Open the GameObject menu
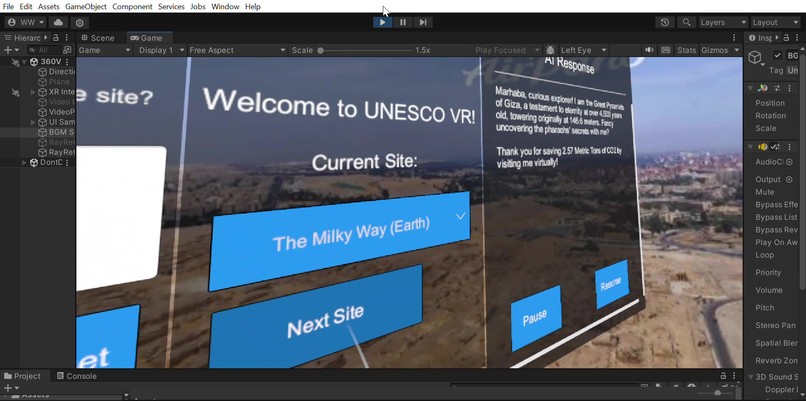The image size is (806, 401). click(86, 7)
